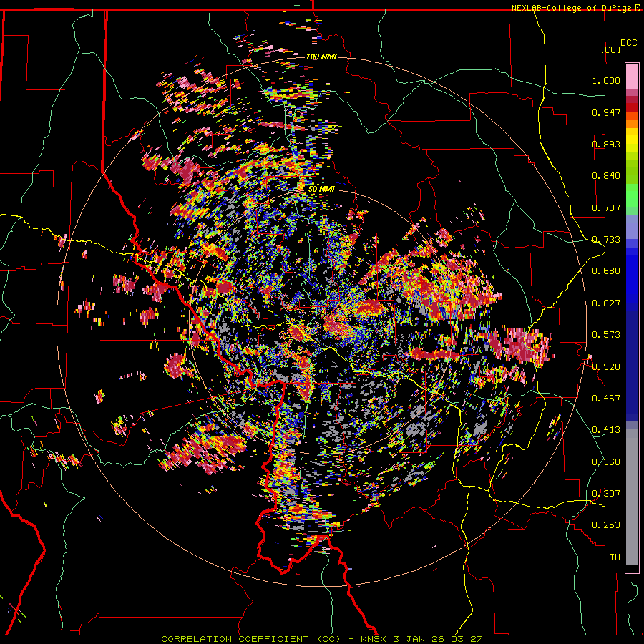The image size is (644, 644).
Task: Click the 0.893 scale value
Action: coord(606,144)
